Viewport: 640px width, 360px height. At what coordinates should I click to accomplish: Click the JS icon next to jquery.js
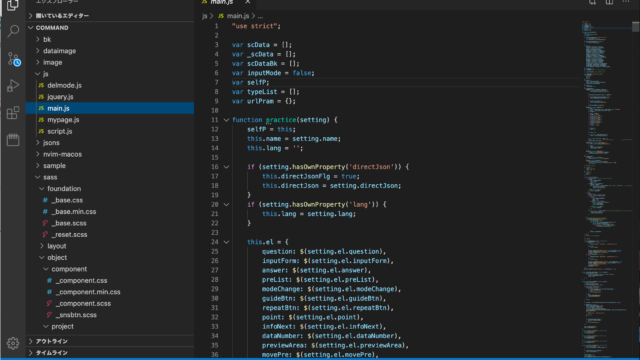pos(41,97)
